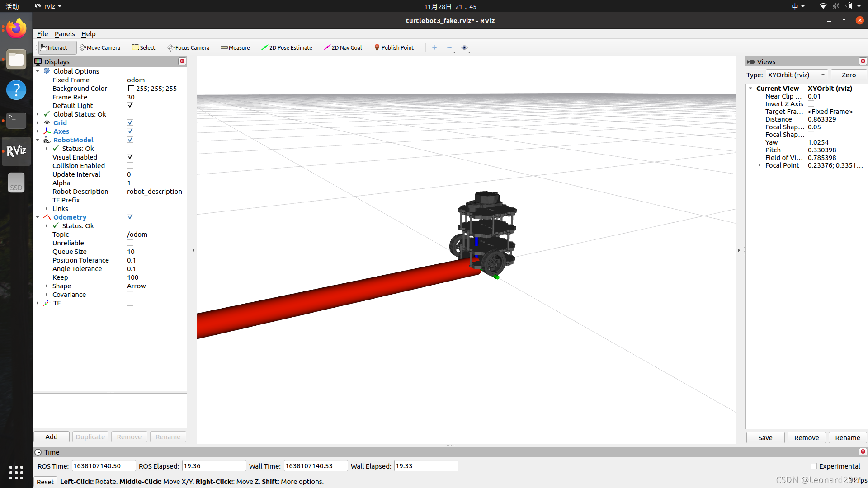Choose the Measure tool
The width and height of the screenshot is (868, 488).
click(x=235, y=47)
